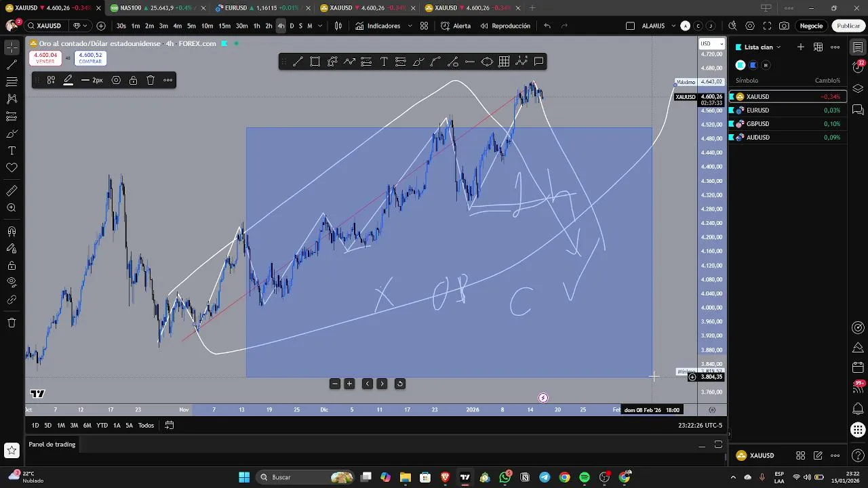Delete selected drawing with trash icon in properties bar
The height and width of the screenshot is (488, 868).
[151, 80]
